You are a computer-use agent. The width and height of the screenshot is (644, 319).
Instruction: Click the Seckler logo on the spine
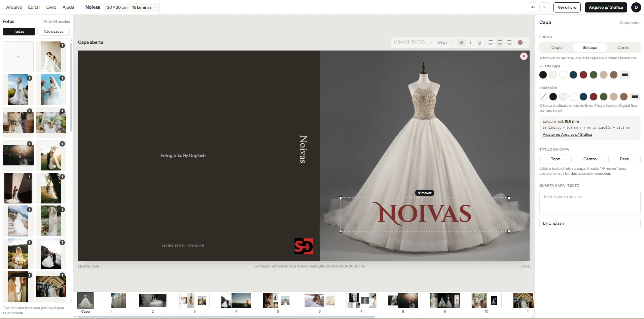pyautogui.click(x=304, y=246)
